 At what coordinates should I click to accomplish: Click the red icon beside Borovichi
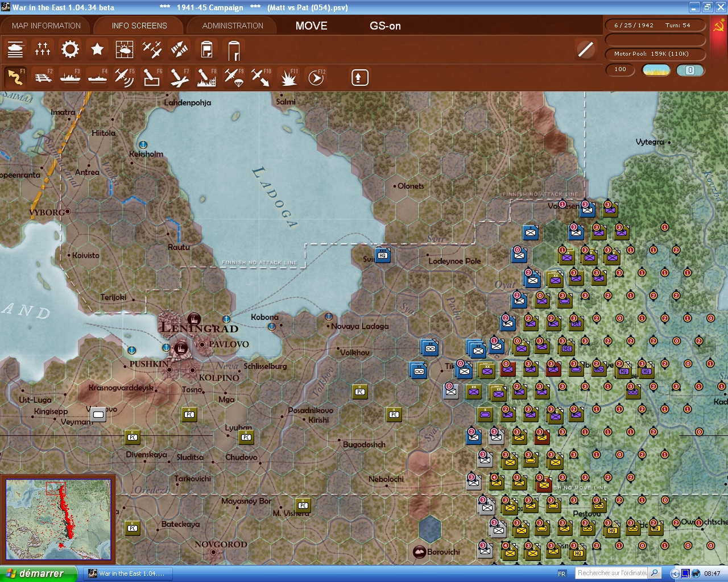pos(419,552)
